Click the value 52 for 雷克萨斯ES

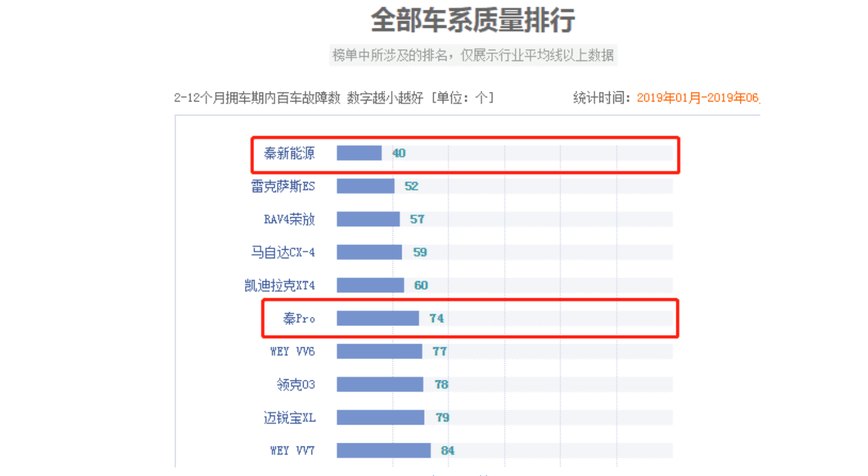(x=411, y=186)
